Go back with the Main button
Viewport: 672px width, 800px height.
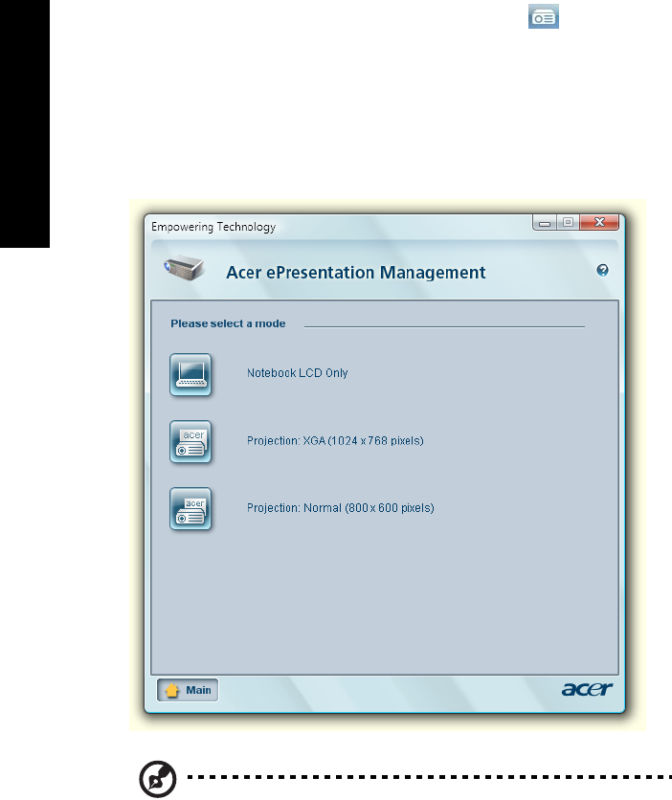(188, 690)
